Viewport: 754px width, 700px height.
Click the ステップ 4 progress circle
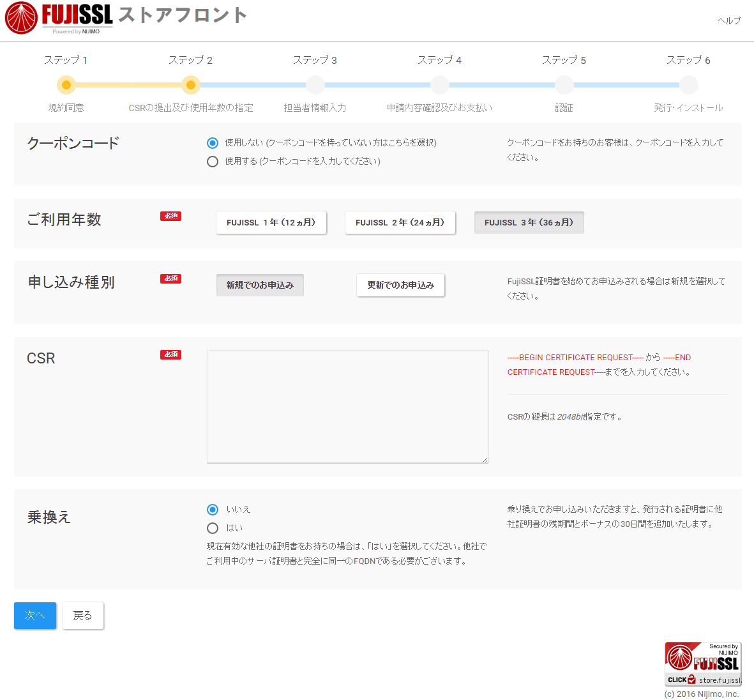pos(440,85)
